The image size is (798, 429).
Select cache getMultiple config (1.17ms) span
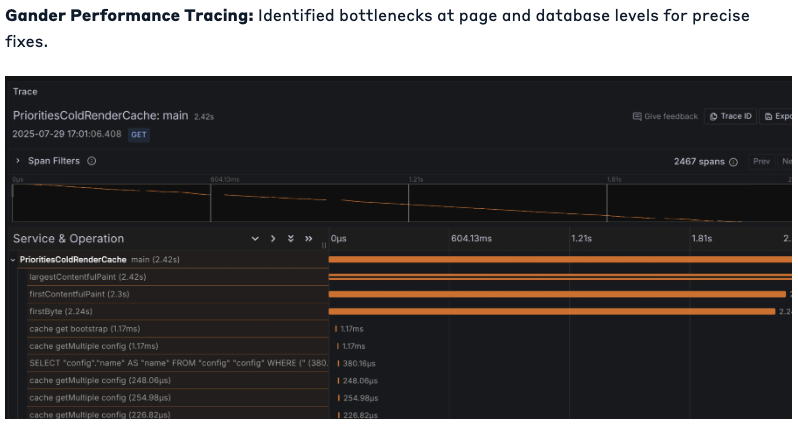click(x=178, y=346)
